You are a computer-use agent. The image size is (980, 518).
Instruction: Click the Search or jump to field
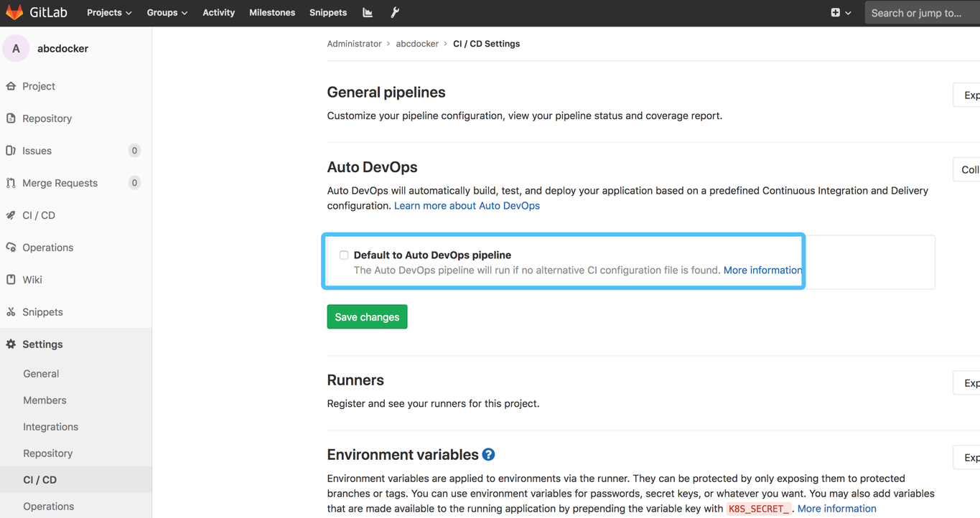click(x=923, y=13)
